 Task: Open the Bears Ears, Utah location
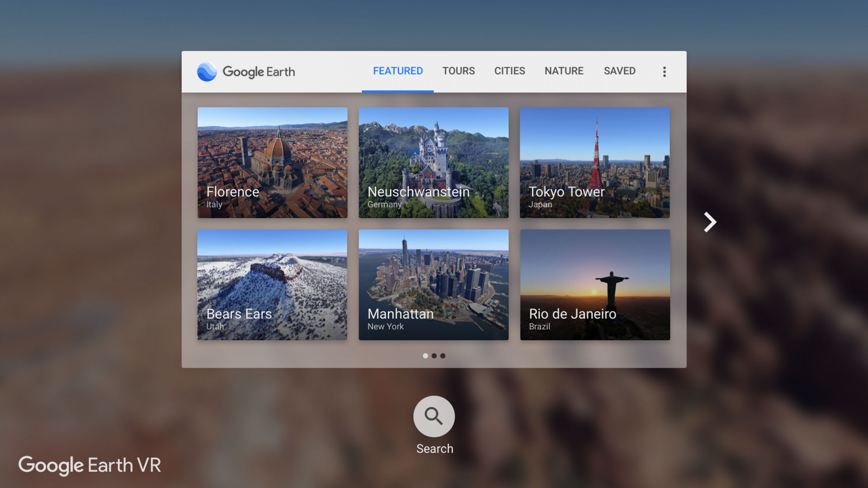tap(272, 284)
